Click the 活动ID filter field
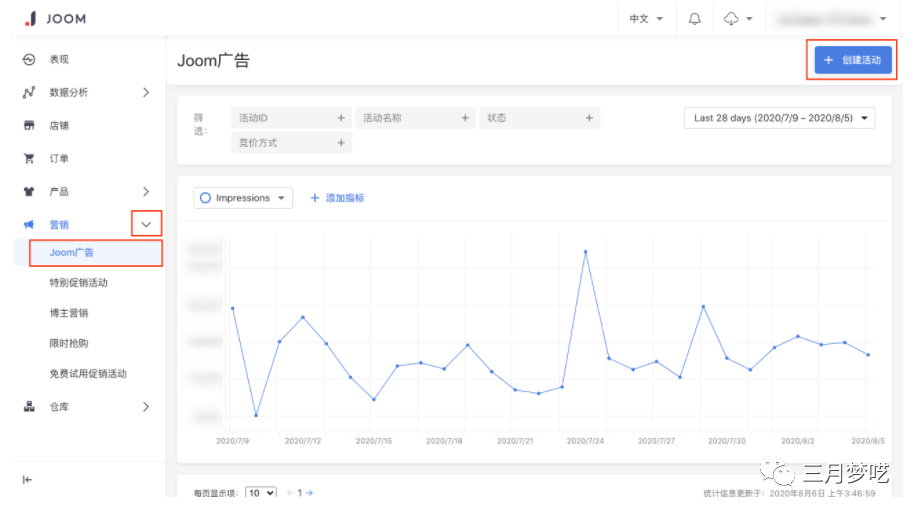 (x=291, y=118)
